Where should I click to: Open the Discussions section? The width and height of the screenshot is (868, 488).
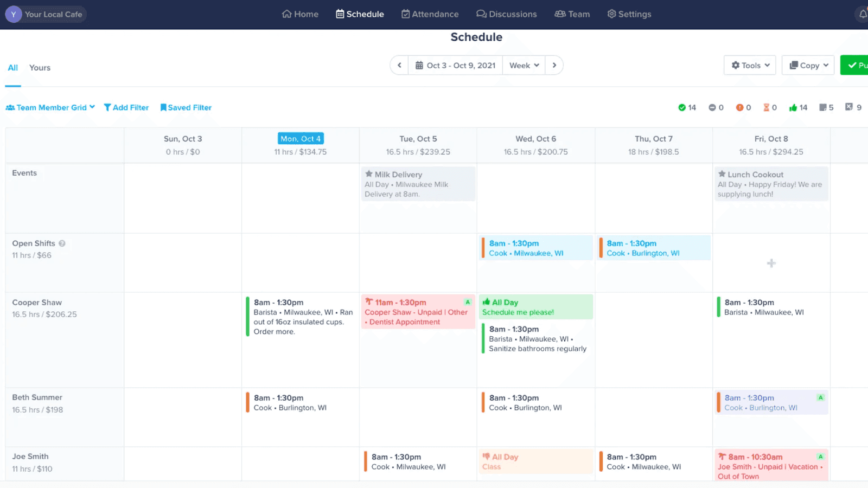click(x=506, y=14)
